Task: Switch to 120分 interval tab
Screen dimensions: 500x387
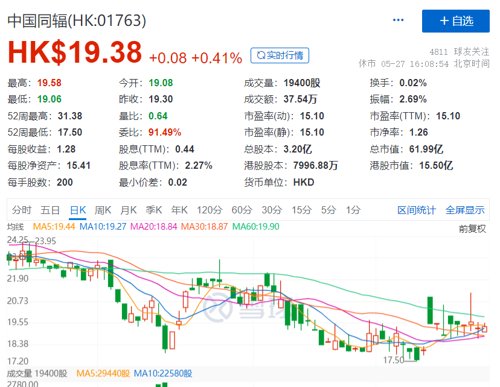Action: coord(209,210)
